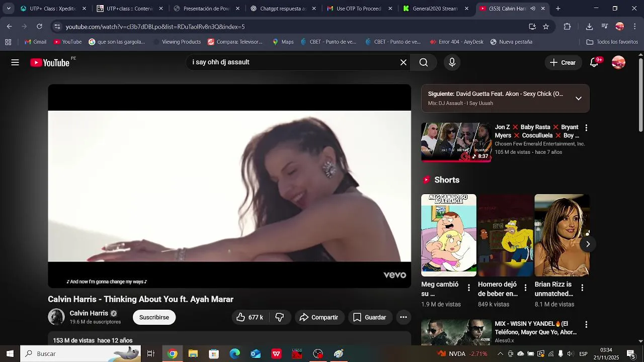Switch to General2020 Stream tab
This screenshot has width=644, height=362.
[436, 9]
